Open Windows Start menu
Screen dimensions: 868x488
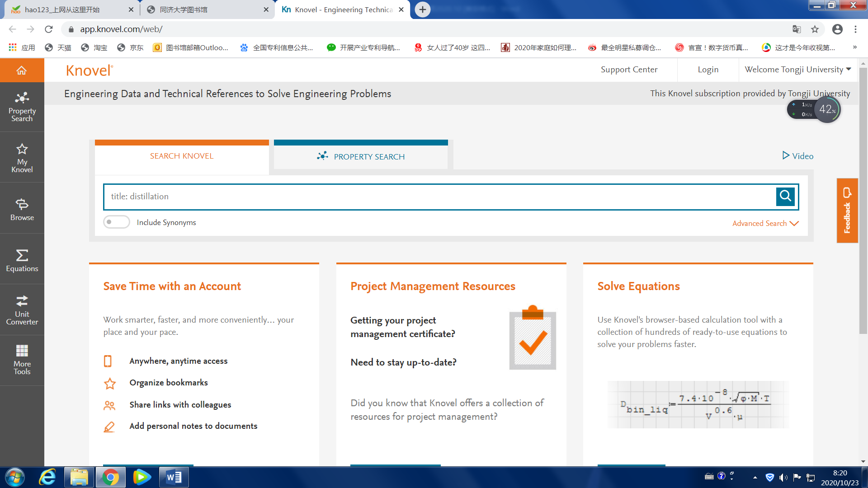click(14, 477)
